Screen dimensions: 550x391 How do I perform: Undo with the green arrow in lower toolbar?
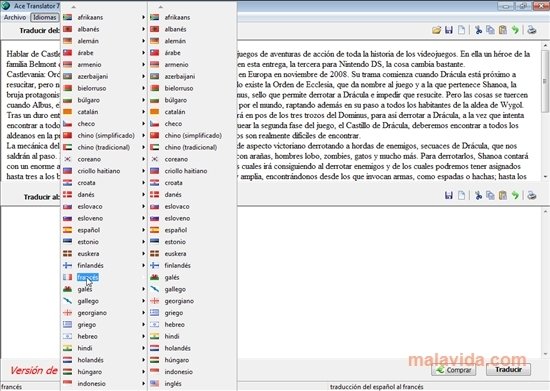pyautogui.click(x=515, y=195)
